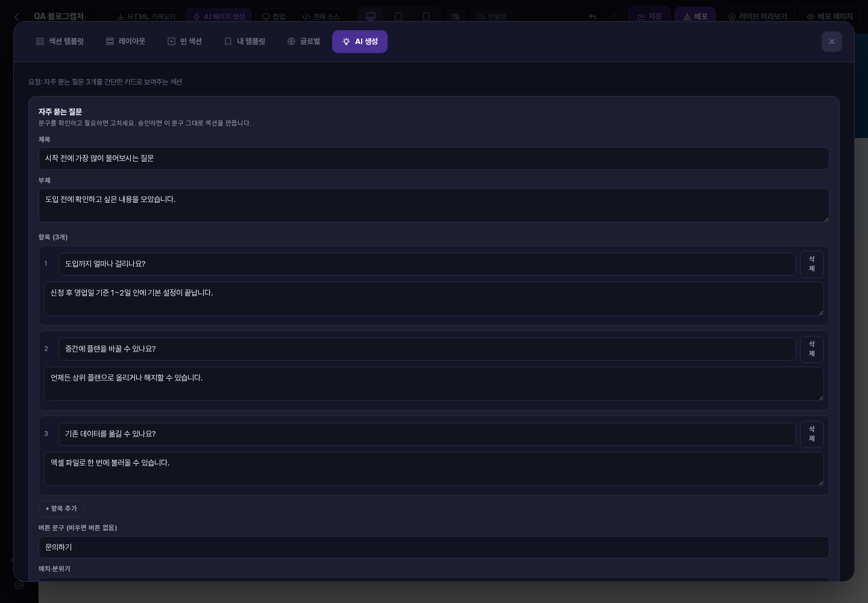
Task: Delete item 2 with its 삭제 button
Action: (x=812, y=349)
